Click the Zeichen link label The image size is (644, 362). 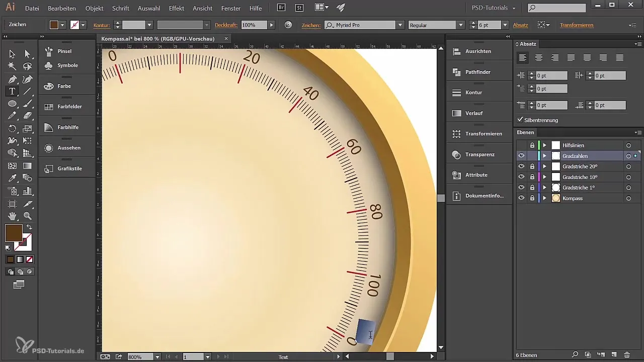311,25
